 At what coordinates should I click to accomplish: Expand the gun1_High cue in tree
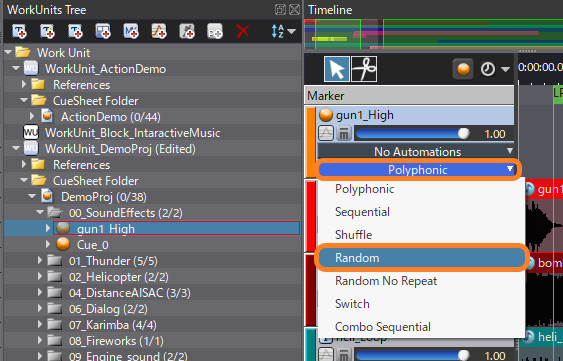coord(48,228)
